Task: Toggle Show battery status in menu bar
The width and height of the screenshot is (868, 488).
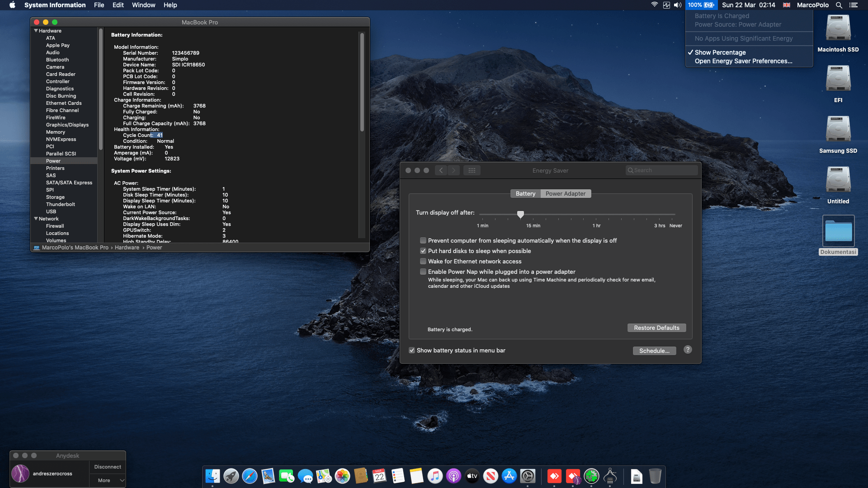Action: [412, 350]
